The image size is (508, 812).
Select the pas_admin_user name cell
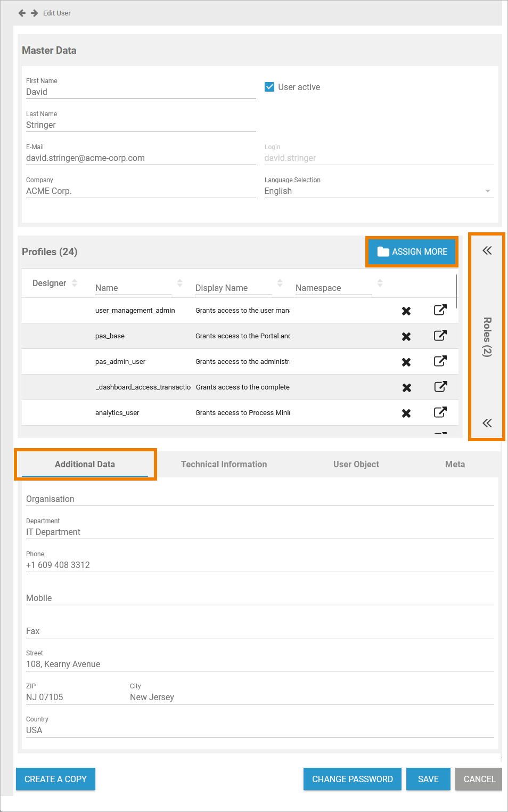[120, 362]
